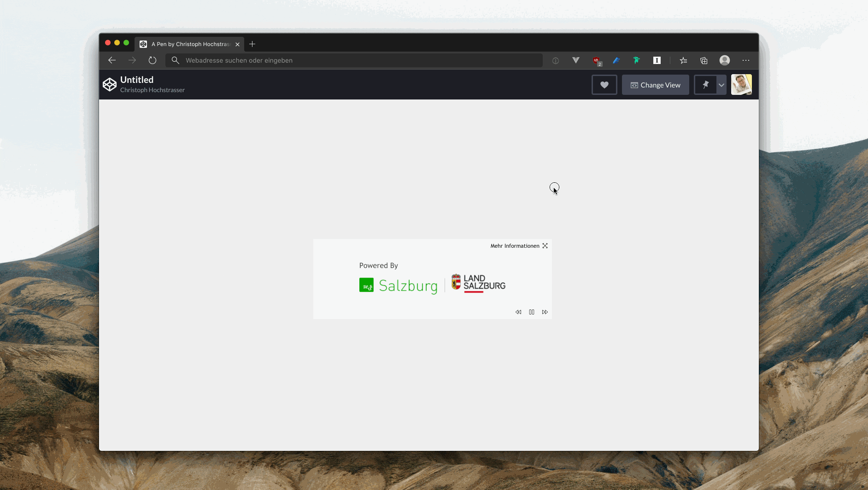
Task: Maximize the browser window with the green button
Action: (126, 43)
